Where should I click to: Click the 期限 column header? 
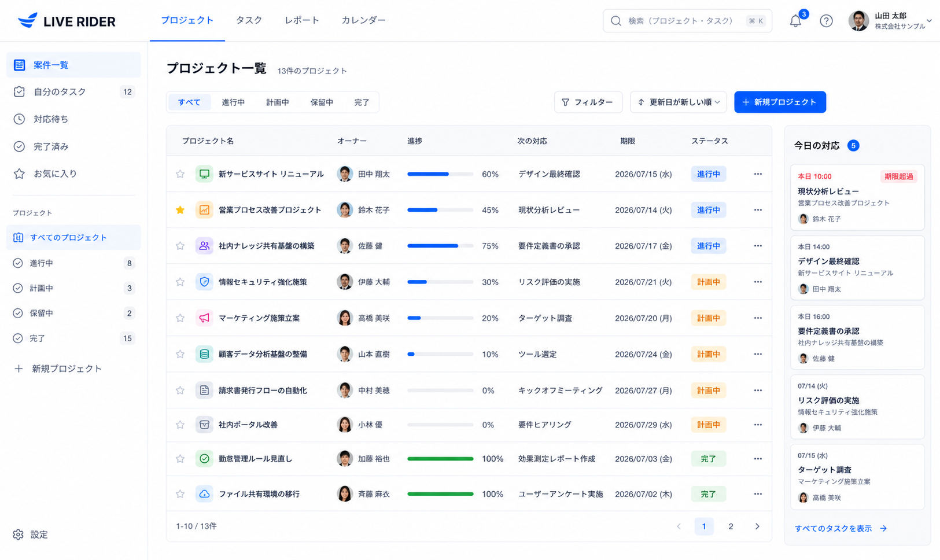(x=628, y=141)
